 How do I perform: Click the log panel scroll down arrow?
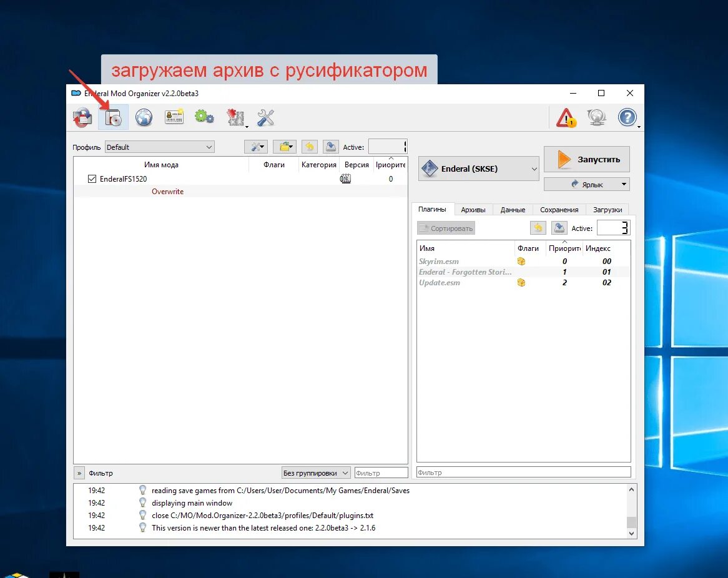pos(631,534)
